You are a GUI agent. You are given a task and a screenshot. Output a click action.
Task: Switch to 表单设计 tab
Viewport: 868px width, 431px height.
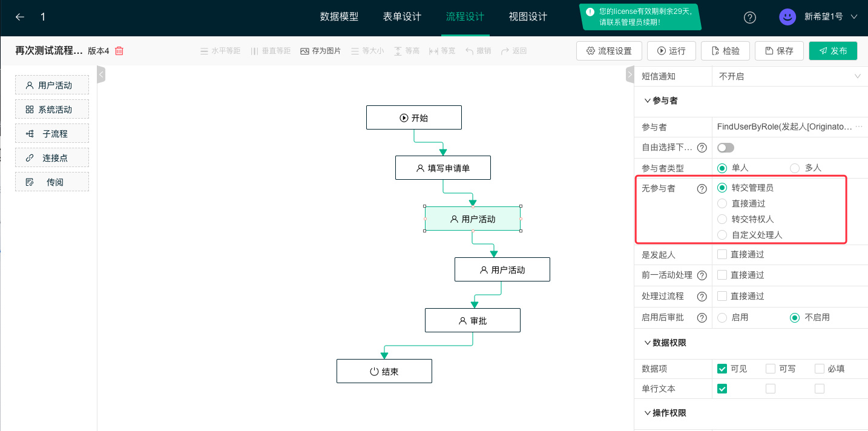click(x=402, y=17)
